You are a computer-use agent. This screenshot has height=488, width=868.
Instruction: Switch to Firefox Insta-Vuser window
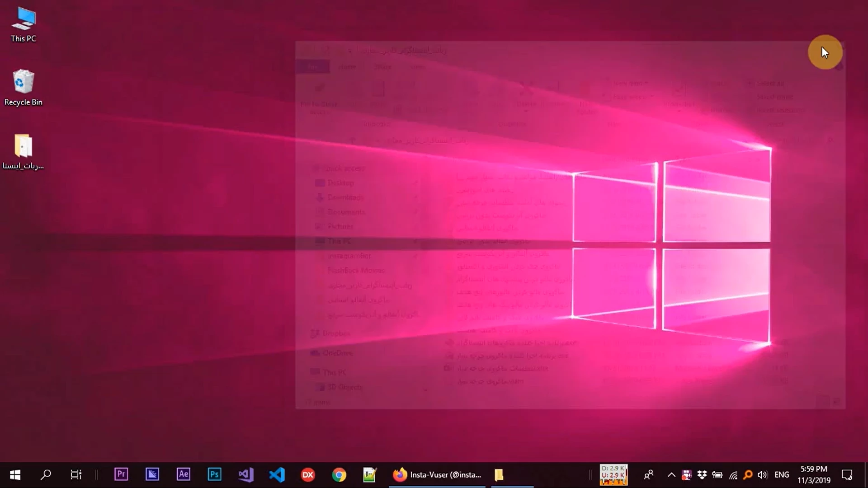tap(437, 474)
